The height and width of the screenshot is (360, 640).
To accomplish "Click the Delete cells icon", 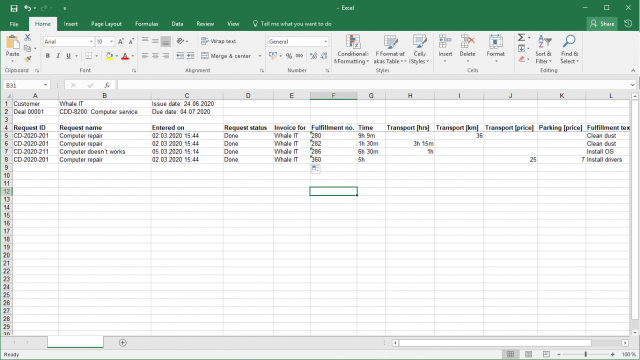I will point(467,42).
